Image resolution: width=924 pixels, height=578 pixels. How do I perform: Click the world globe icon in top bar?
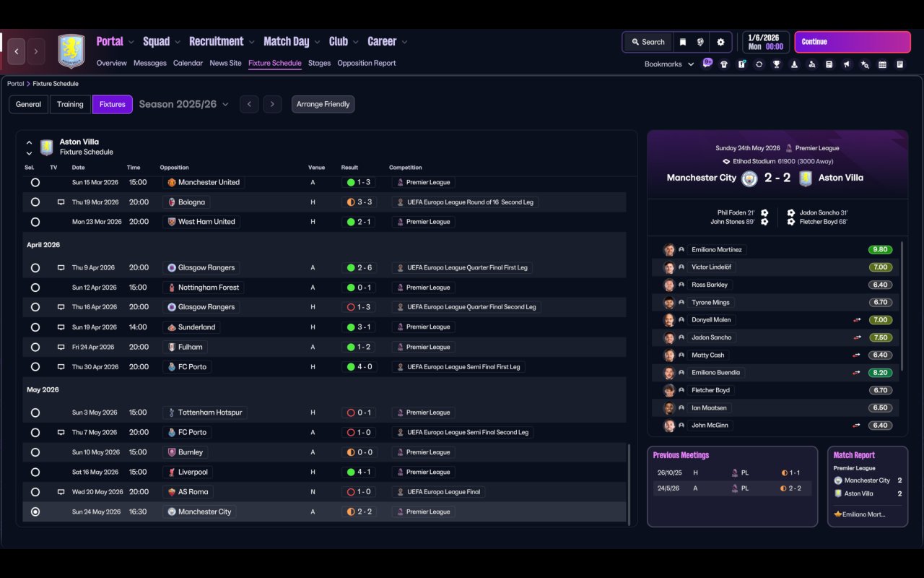point(700,42)
